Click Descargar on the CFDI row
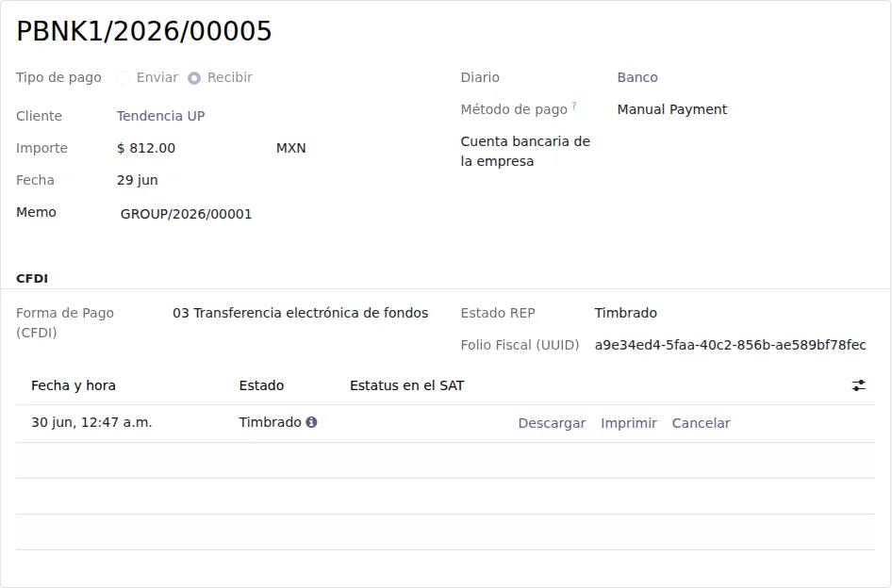This screenshot has height=588, width=892. click(x=552, y=423)
